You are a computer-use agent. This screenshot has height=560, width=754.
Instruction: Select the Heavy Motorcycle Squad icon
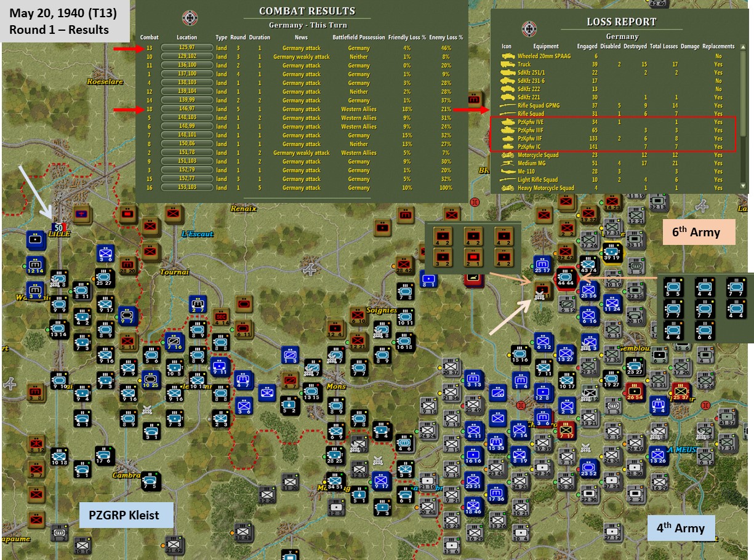click(x=510, y=187)
